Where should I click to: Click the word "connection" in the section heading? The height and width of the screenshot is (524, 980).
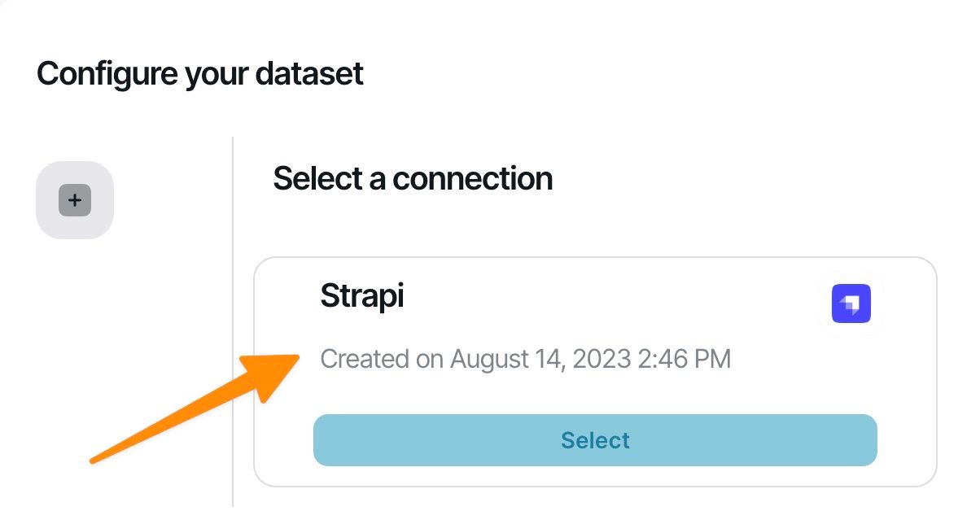(x=472, y=178)
